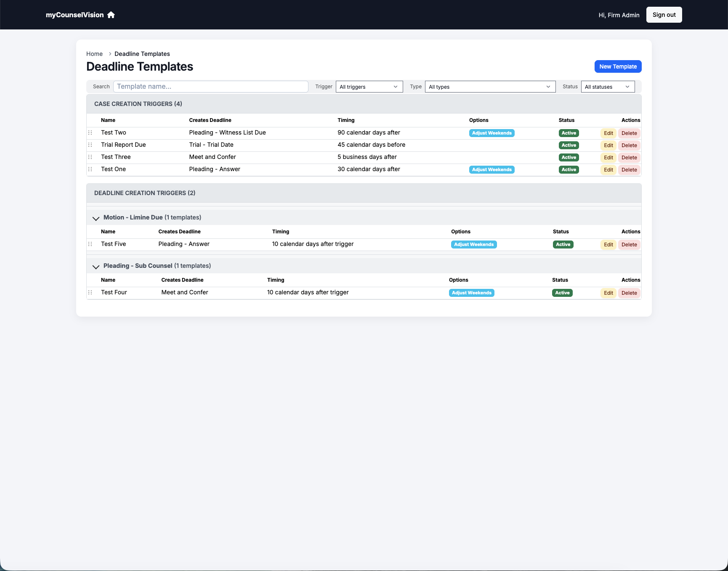Select the drag handle beside Test Three

coord(90,157)
